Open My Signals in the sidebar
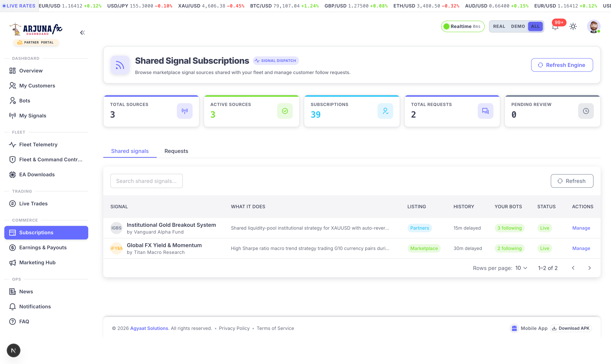The image size is (611, 364). point(46,115)
